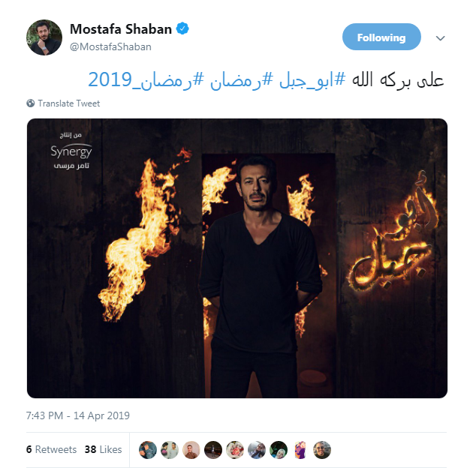The image size is (476, 468).
Task: Open Mostafa Shaban's profile avatar
Action: tap(44, 37)
